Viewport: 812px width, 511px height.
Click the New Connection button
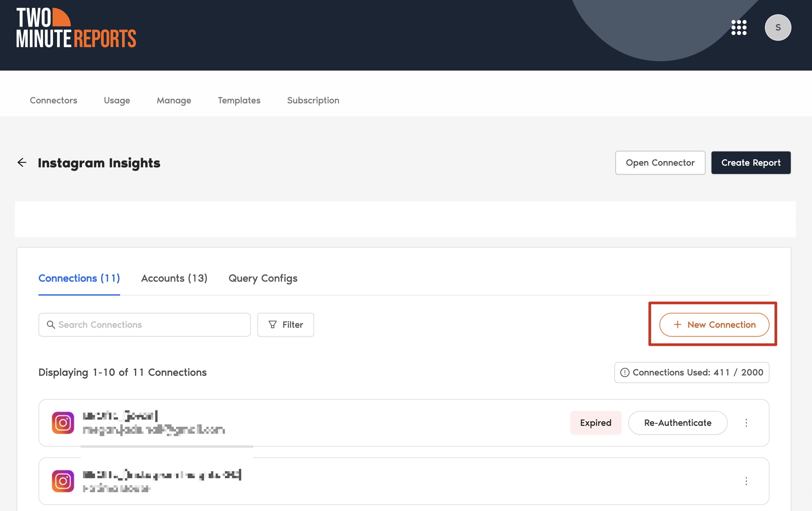point(714,325)
